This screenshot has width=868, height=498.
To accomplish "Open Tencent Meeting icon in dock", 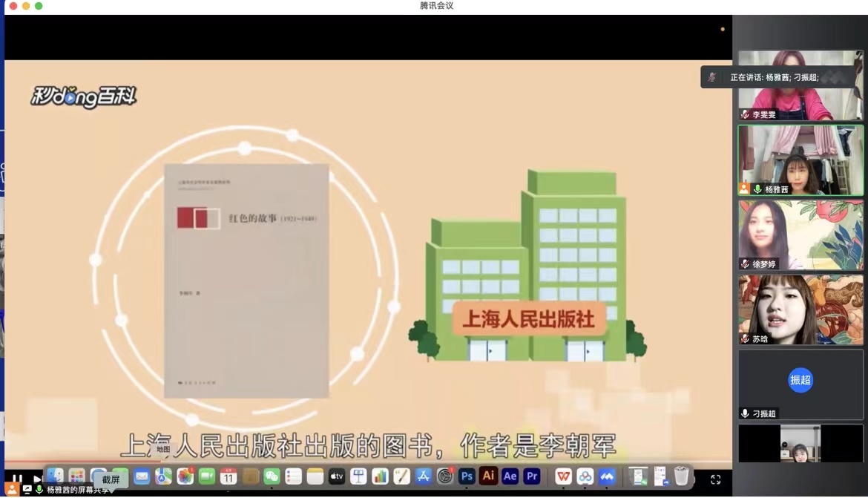I will click(x=607, y=476).
